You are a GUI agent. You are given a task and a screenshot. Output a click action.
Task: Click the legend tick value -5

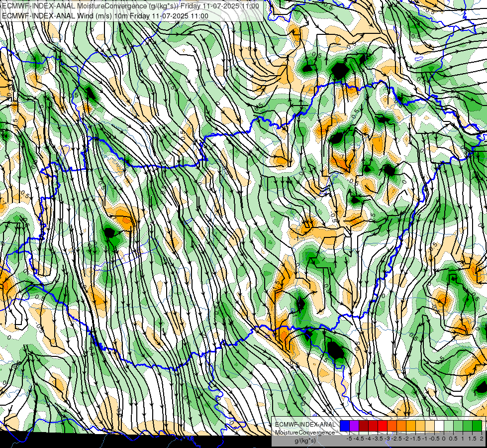pyautogui.click(x=349, y=439)
